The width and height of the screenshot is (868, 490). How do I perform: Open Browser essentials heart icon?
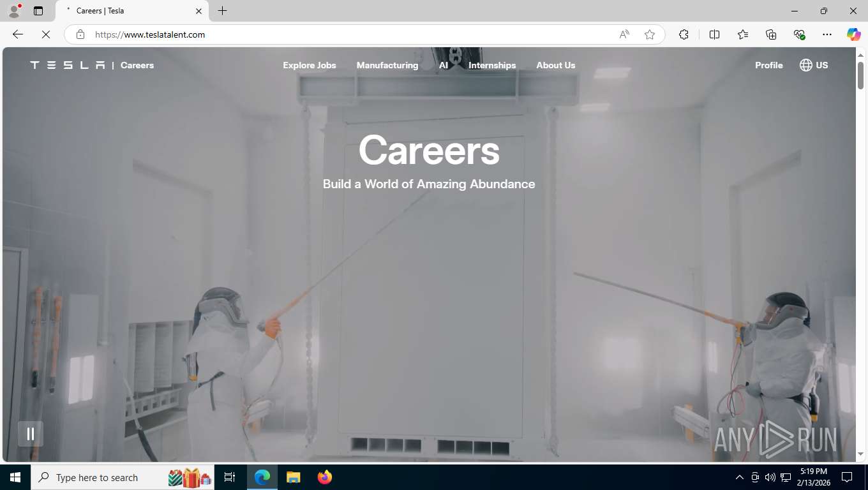[799, 34]
